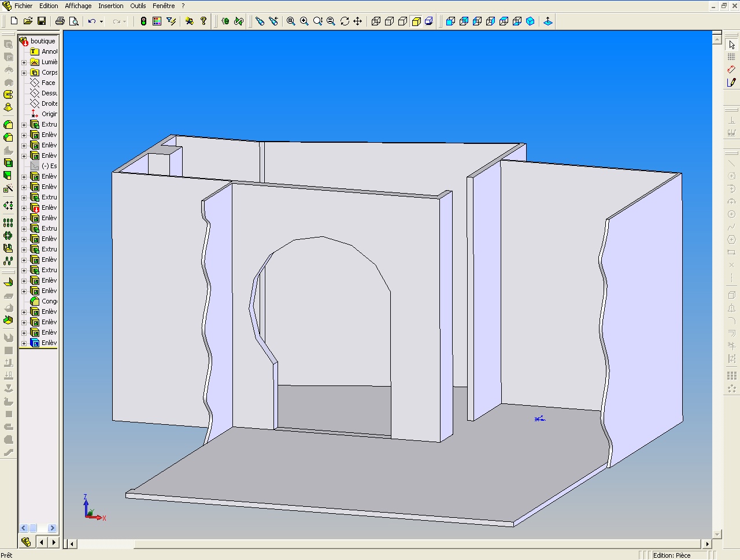Set the Isometric view
Image resolution: width=740 pixels, height=560 pixels.
pyautogui.click(x=531, y=21)
